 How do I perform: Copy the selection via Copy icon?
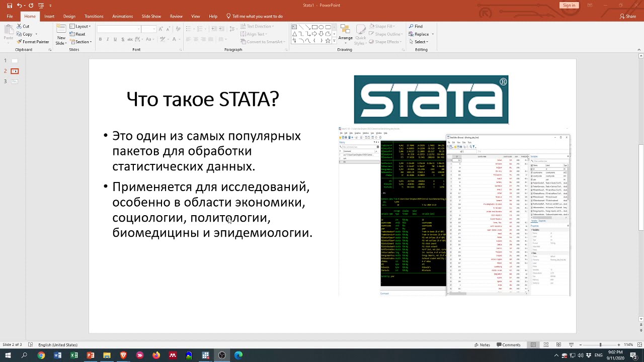tap(19, 34)
